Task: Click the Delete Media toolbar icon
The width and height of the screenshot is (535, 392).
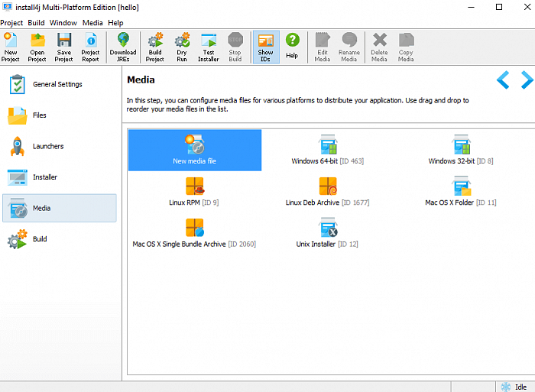Action: (x=379, y=47)
